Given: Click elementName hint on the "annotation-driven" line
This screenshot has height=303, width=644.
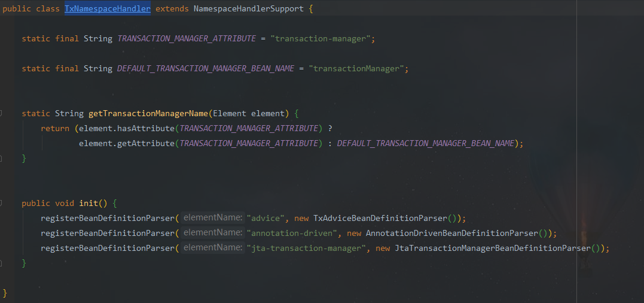Looking at the screenshot, I should coord(213,233).
